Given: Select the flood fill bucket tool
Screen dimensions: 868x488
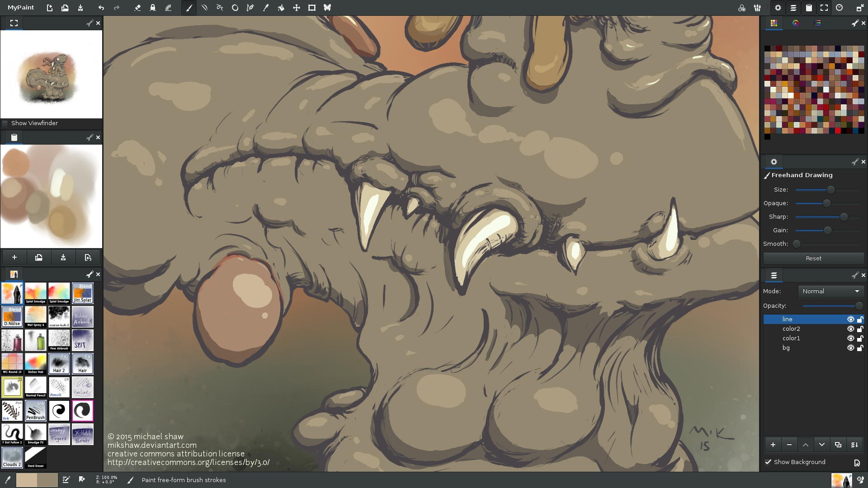Looking at the screenshot, I should coord(281,8).
